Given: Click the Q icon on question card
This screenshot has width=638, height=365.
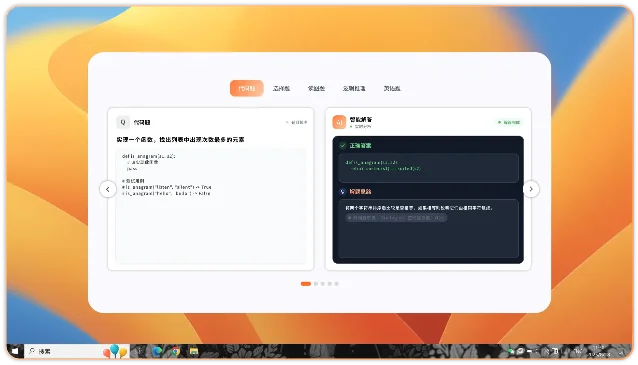Looking at the screenshot, I should click(x=123, y=122).
